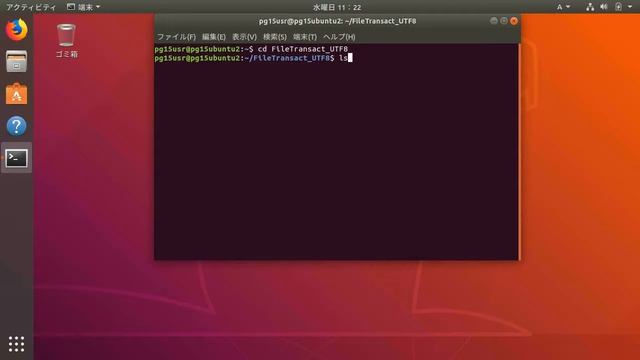Select the ゴミ箱 trash desktop icon
The width and height of the screenshot is (640, 360).
(67, 41)
